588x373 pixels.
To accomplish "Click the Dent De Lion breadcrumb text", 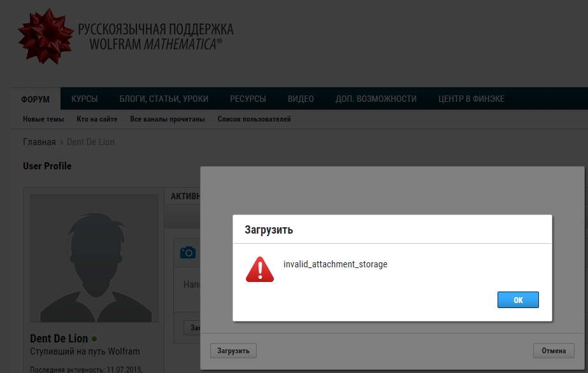I will point(90,142).
